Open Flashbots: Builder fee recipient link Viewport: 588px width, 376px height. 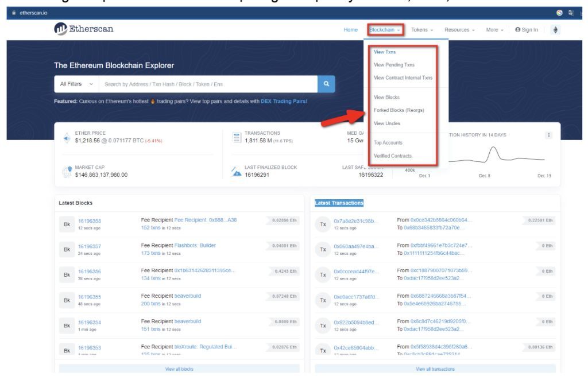[195, 245]
